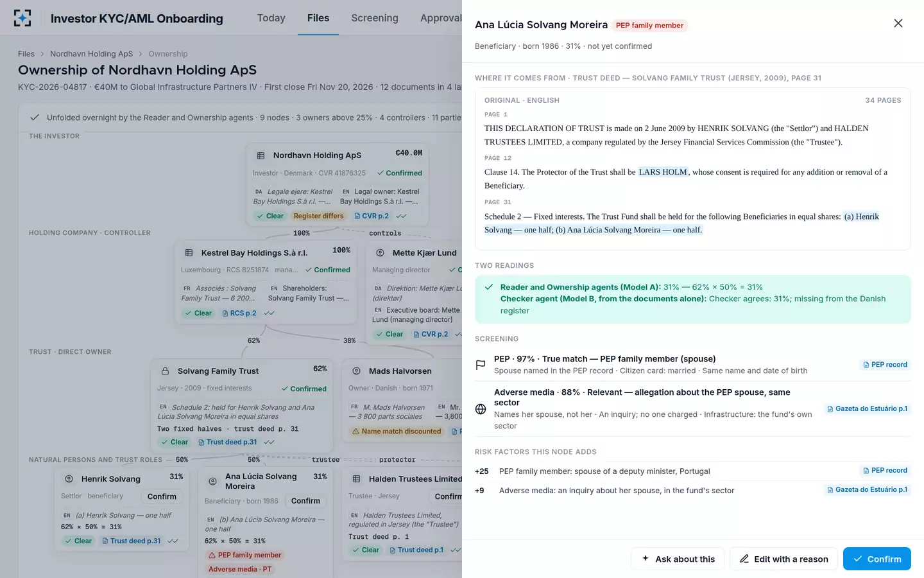The height and width of the screenshot is (578, 924).
Task: Click the Clear status on Kestrel Bay card
Action: [198, 313]
